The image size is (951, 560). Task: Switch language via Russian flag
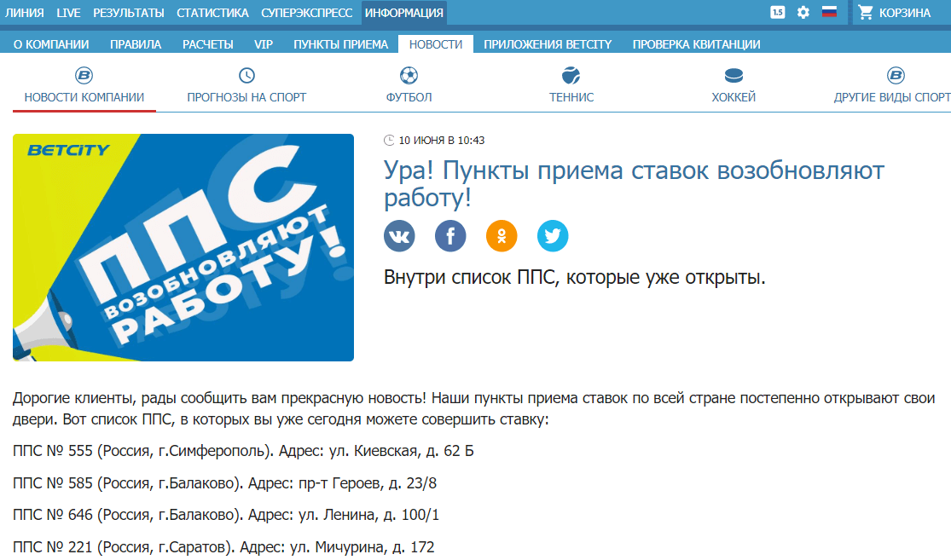coord(829,12)
